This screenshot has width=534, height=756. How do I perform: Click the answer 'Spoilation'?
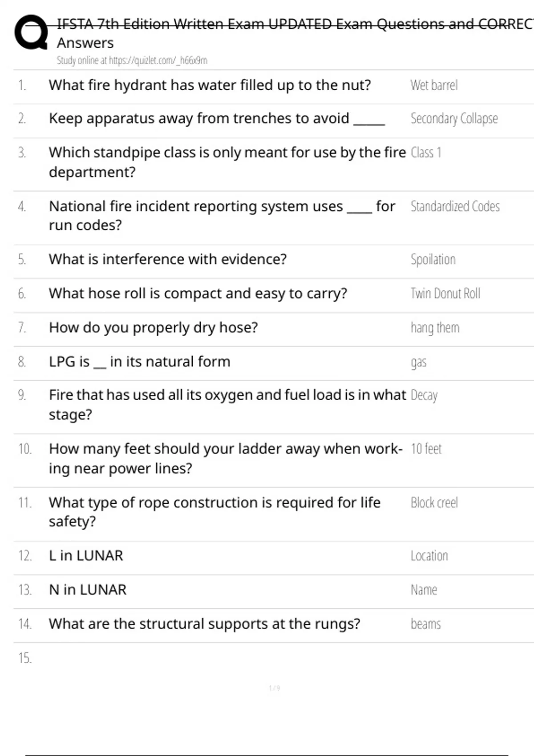[x=433, y=259]
